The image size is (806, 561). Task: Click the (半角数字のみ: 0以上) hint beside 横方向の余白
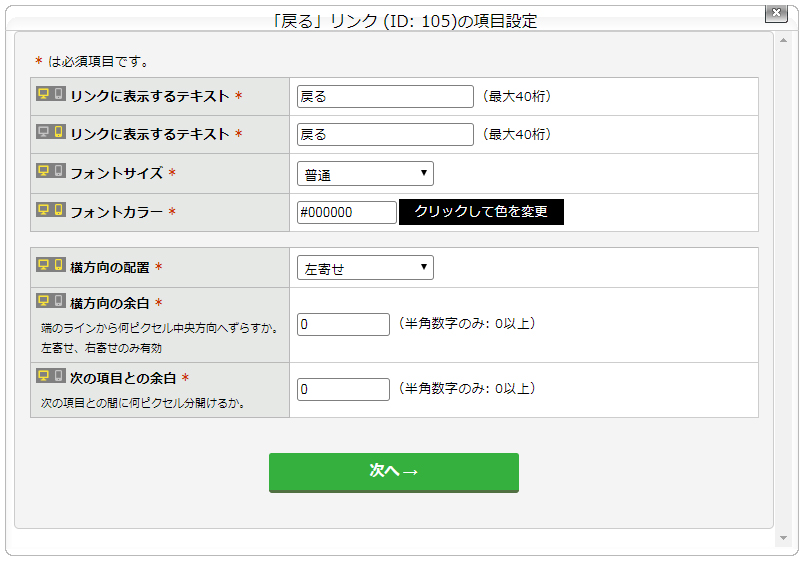point(467,323)
